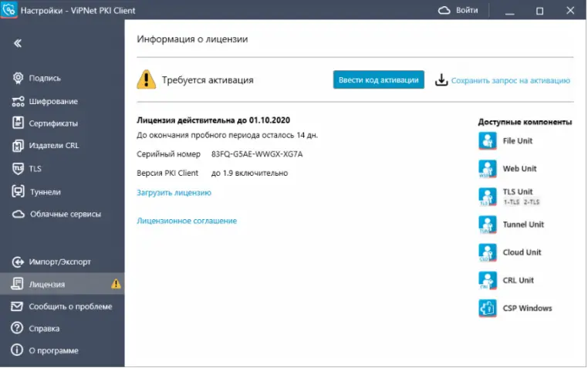Open the О программе page

(53, 351)
